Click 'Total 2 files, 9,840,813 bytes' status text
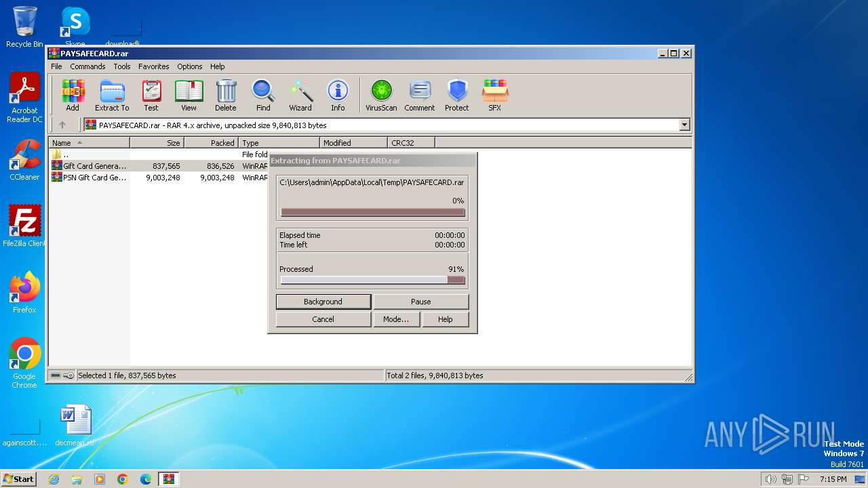 (x=435, y=375)
